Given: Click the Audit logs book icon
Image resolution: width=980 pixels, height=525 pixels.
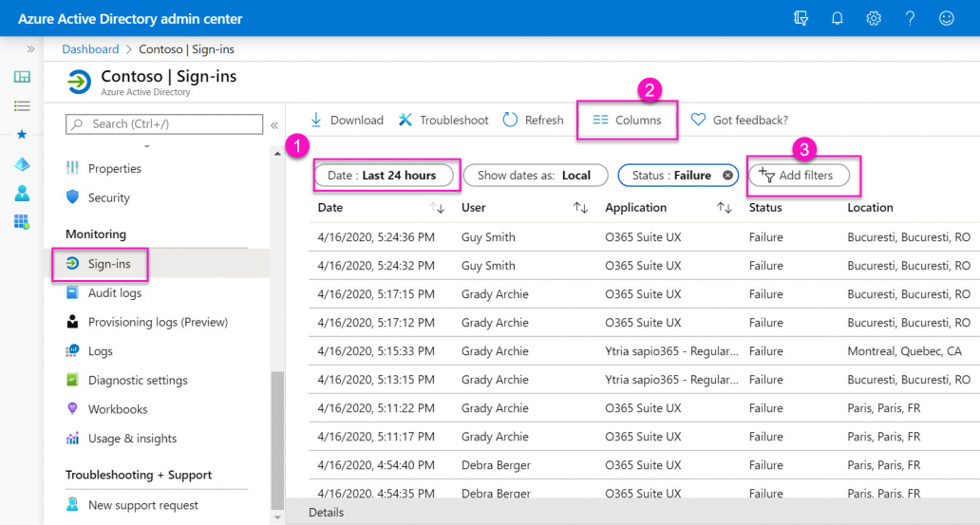Looking at the screenshot, I should pos(72,292).
